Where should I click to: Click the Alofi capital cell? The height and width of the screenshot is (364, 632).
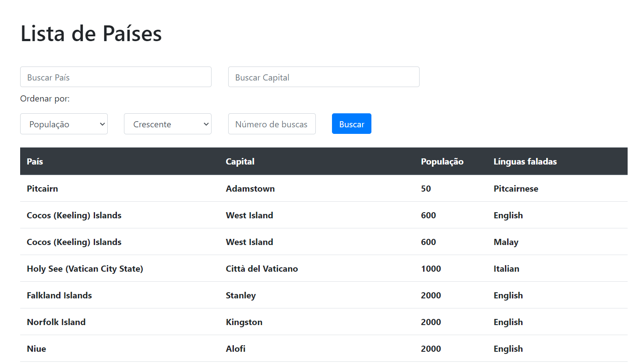pyautogui.click(x=236, y=349)
